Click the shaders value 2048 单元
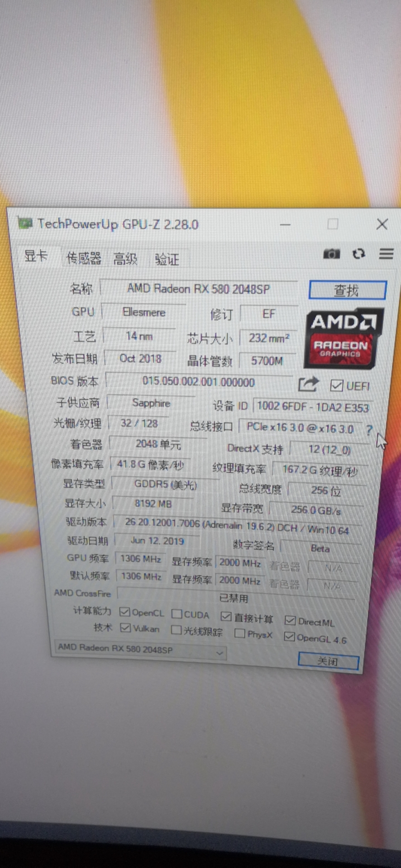Screen dimensions: 401x868 click(x=158, y=444)
